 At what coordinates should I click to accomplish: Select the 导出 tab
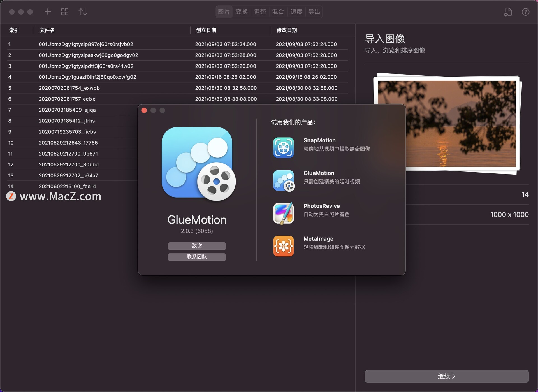pos(314,11)
